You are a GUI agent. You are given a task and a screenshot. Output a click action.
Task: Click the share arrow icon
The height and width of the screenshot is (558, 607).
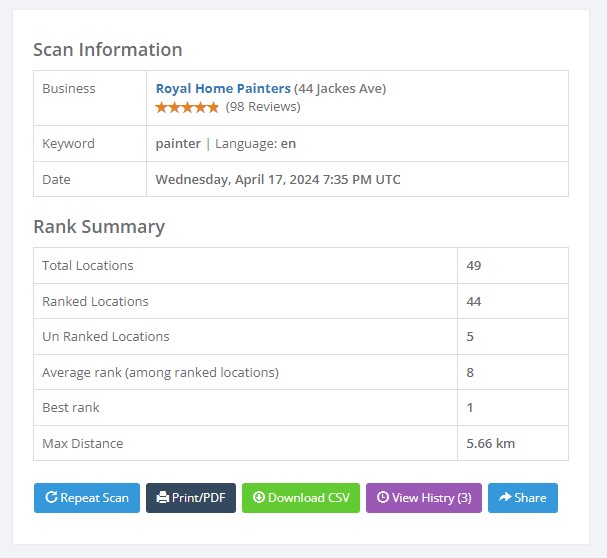[505, 498]
